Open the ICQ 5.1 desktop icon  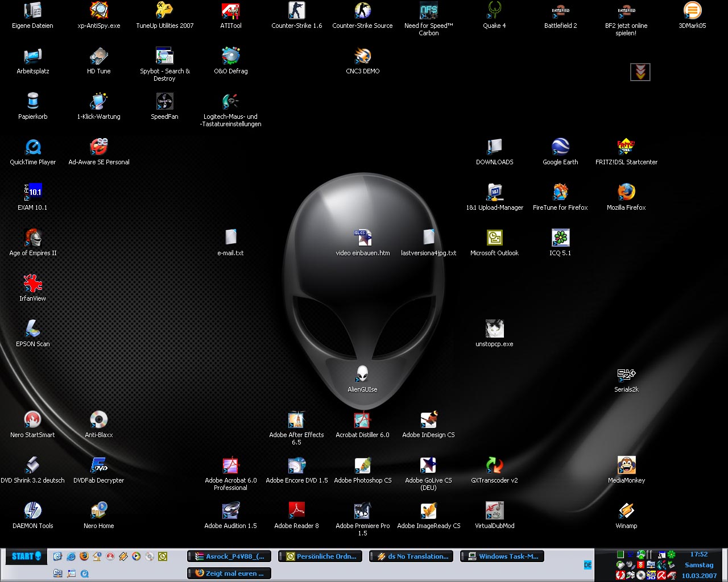click(560, 243)
